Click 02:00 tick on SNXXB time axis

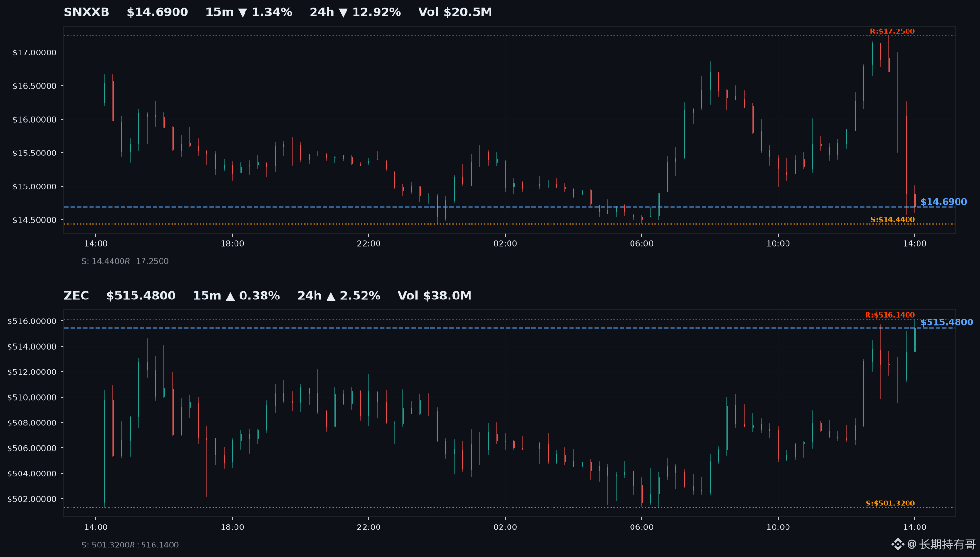[505, 244]
